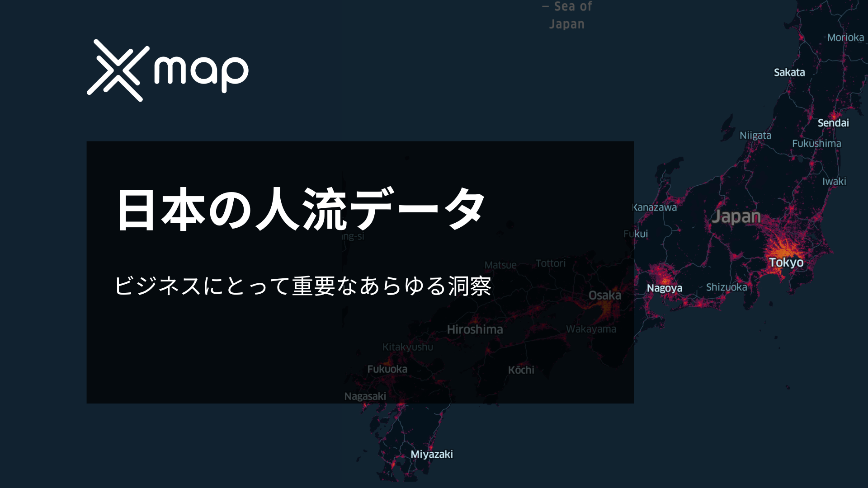Screen dimensions: 868x488
Task: Click the Niigata map label
Action: pyautogui.click(x=755, y=136)
